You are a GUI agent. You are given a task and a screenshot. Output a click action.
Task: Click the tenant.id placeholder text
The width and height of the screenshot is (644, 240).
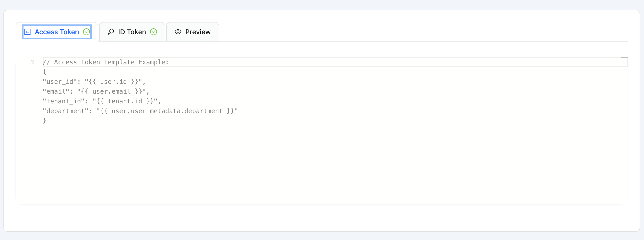(125, 101)
